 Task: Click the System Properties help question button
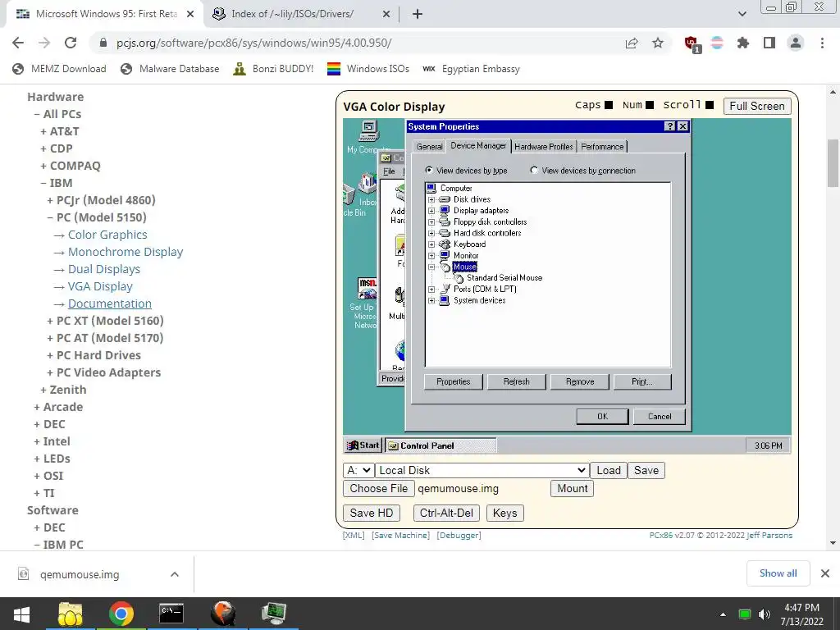point(669,126)
